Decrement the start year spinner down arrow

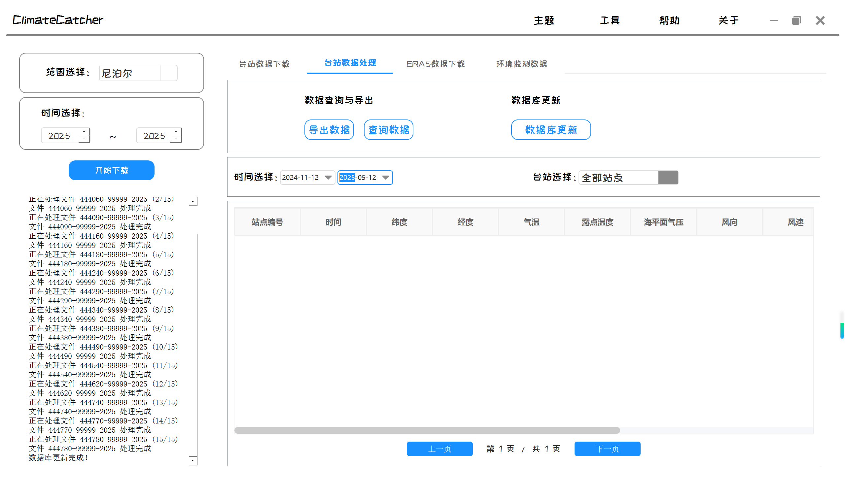[84, 139]
